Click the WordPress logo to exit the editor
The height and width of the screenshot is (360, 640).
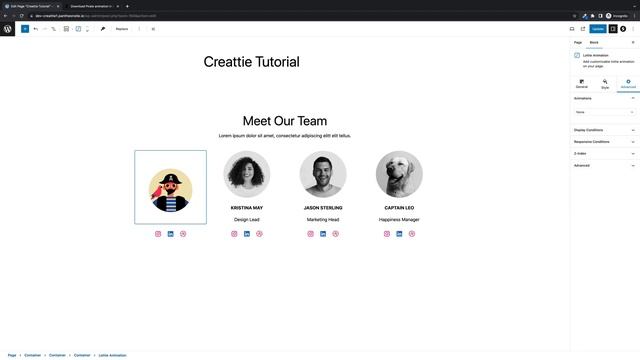pos(7,29)
